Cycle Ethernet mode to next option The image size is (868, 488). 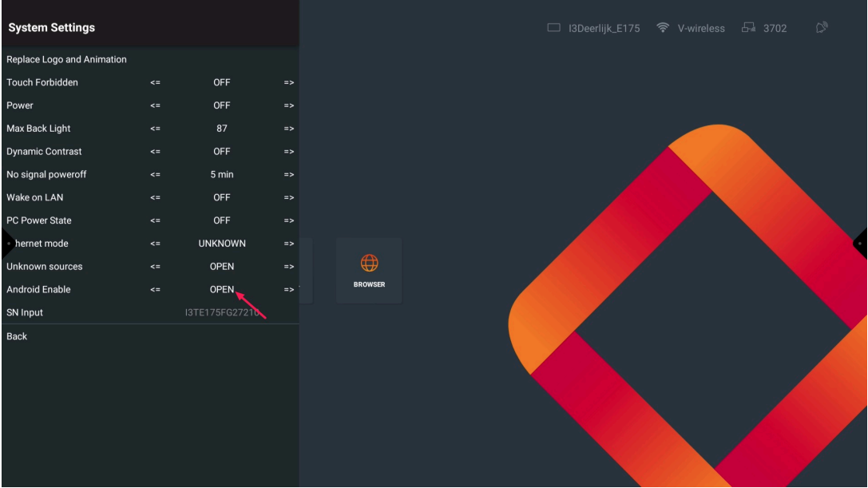coord(288,244)
